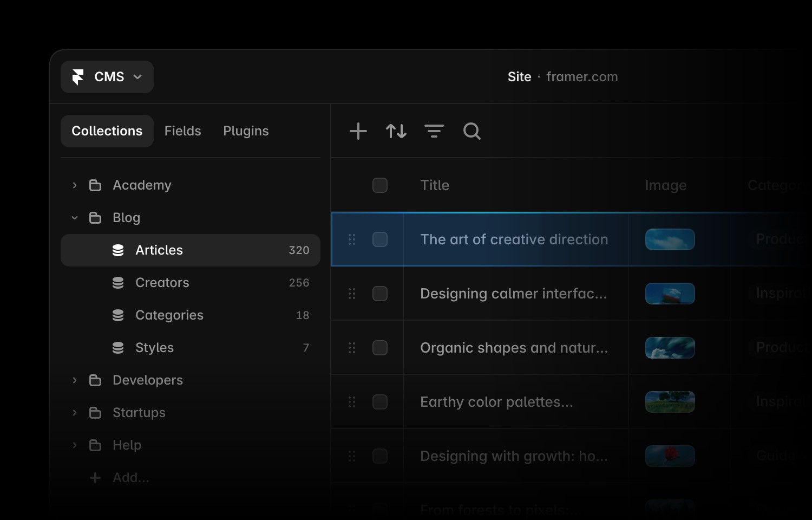Open 'The art of creative direction' title
The height and width of the screenshot is (520, 812).
(514, 239)
